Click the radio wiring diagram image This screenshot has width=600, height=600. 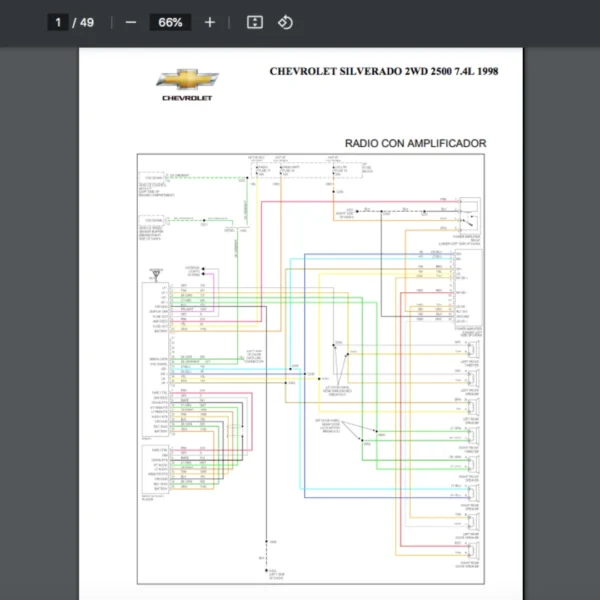click(x=311, y=369)
